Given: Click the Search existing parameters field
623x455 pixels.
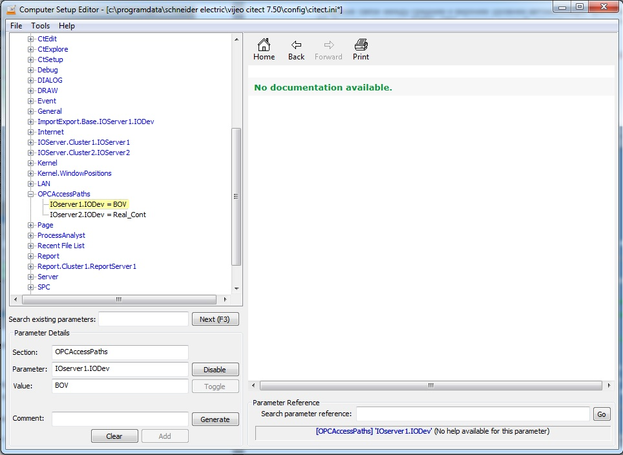Looking at the screenshot, I should [143, 319].
